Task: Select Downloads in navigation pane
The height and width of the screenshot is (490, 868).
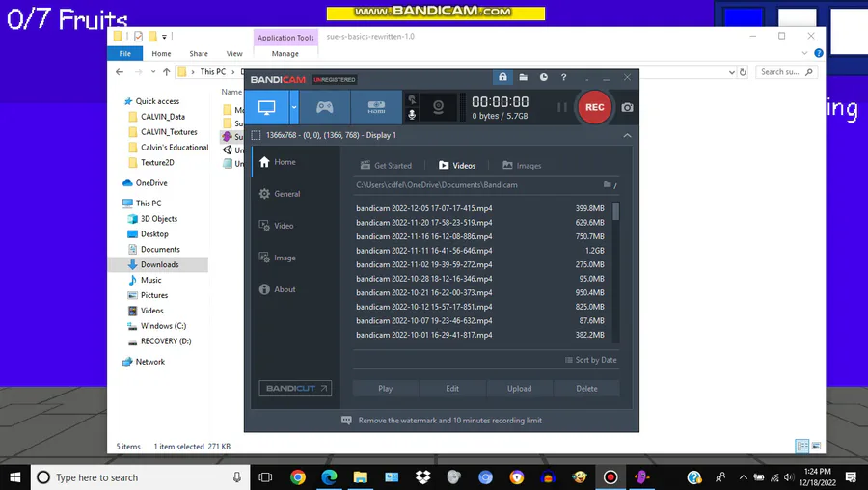Action: 159,264
